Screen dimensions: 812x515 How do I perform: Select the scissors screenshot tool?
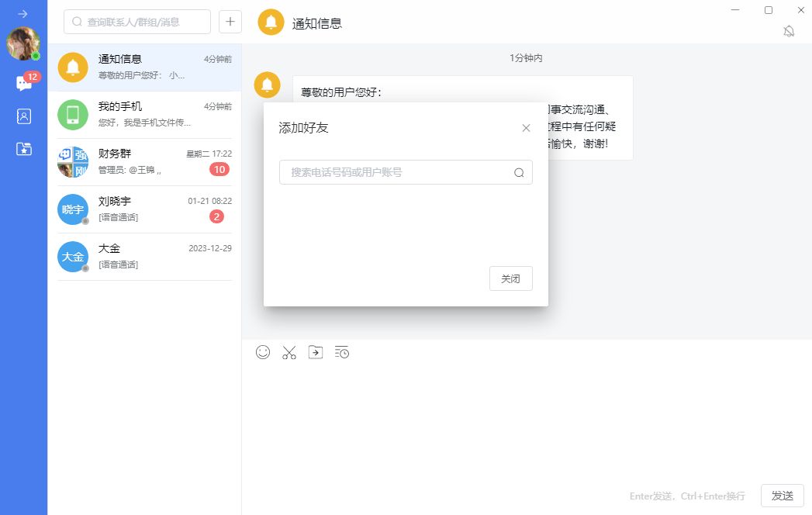289,352
